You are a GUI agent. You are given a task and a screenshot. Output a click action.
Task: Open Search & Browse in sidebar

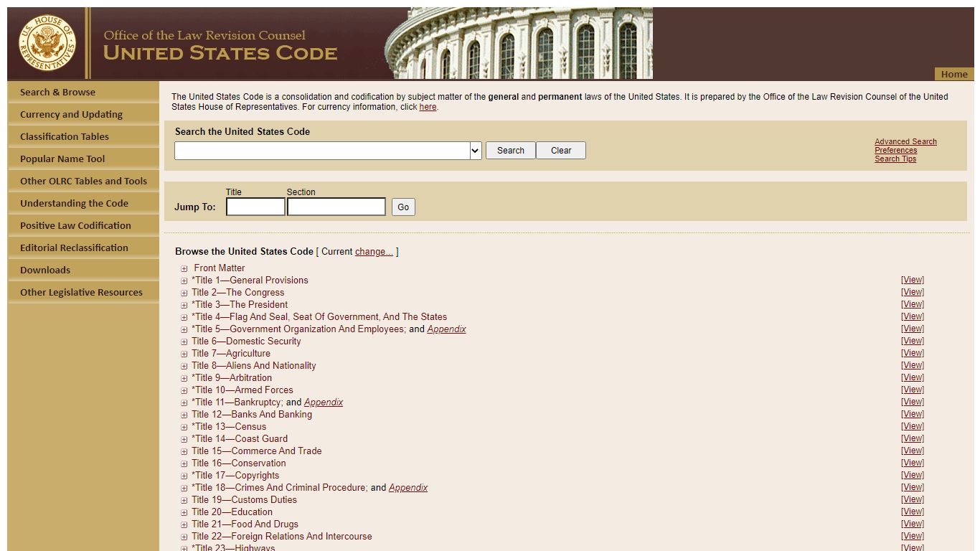coord(83,92)
